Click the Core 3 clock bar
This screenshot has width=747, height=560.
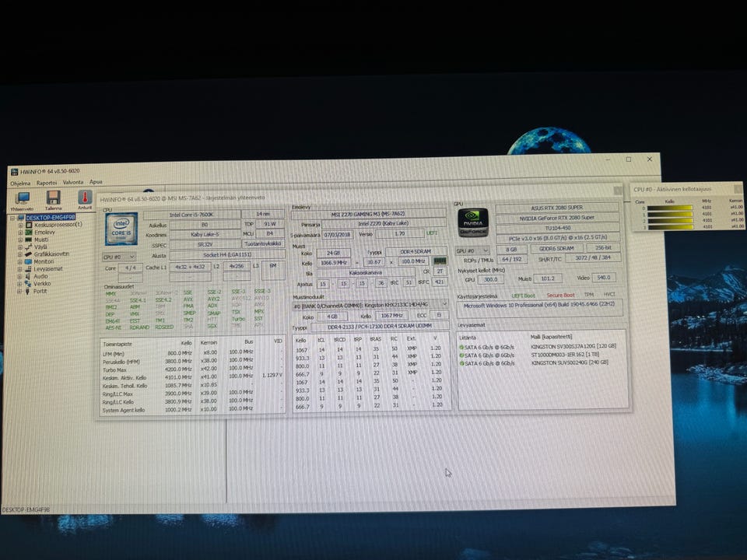(669, 227)
